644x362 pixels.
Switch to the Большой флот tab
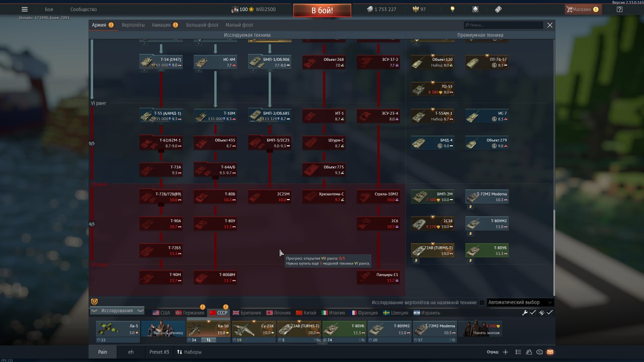(202, 25)
